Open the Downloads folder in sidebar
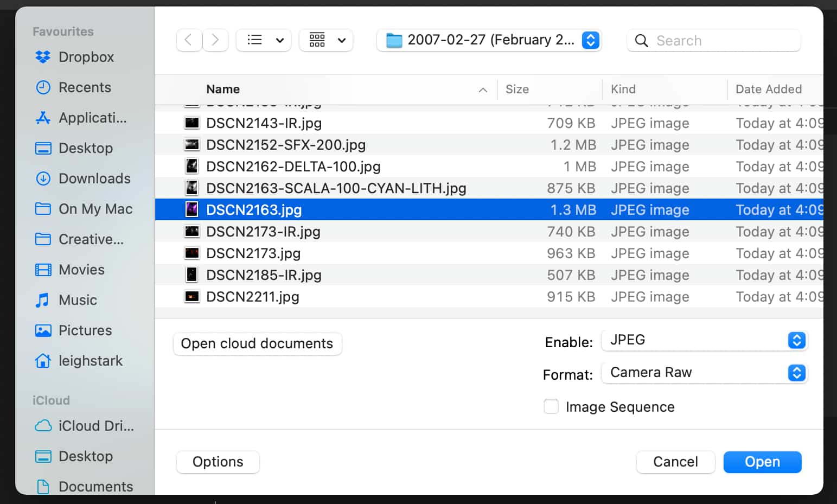The height and width of the screenshot is (504, 837). [94, 178]
